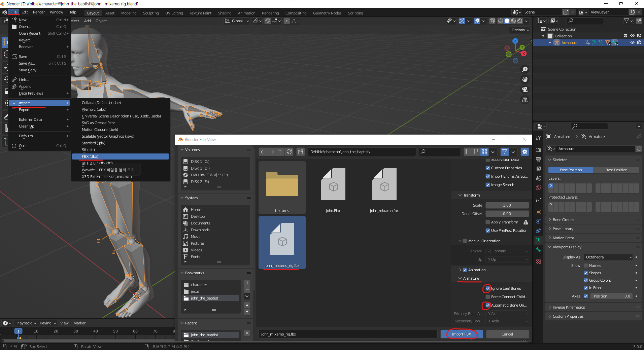Go forward in the File View

pyautogui.click(x=271, y=152)
